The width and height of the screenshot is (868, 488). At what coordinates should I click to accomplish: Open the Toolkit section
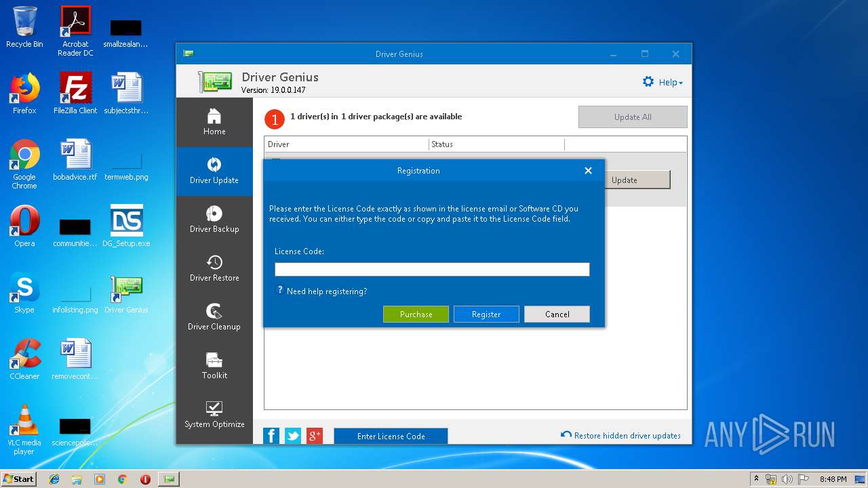(214, 366)
